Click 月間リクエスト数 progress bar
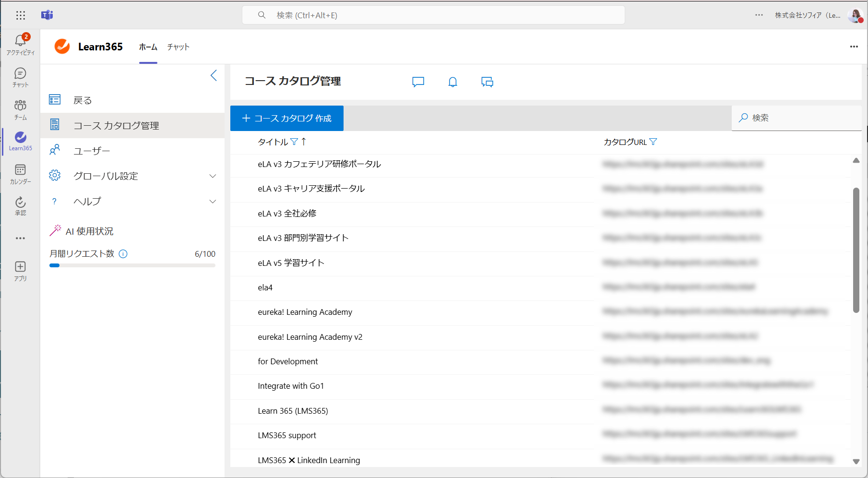The image size is (868, 478). (132, 265)
